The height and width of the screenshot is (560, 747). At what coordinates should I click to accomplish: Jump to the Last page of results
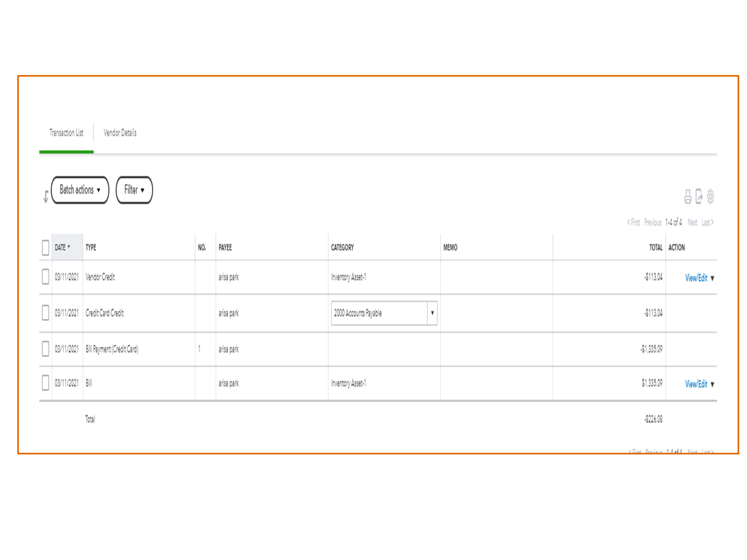click(x=707, y=222)
